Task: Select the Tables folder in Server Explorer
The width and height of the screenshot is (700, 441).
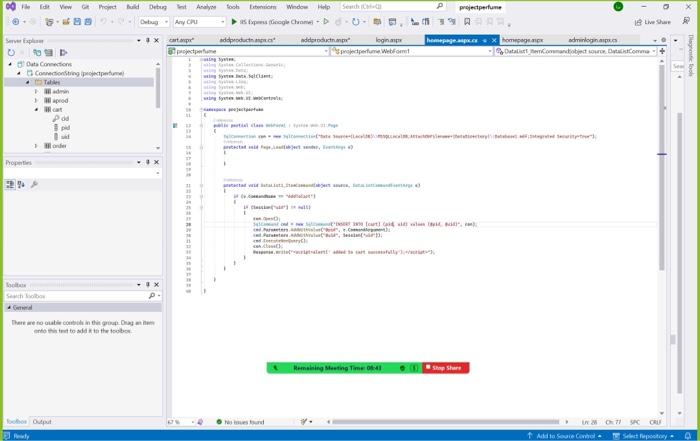Action: [x=52, y=82]
